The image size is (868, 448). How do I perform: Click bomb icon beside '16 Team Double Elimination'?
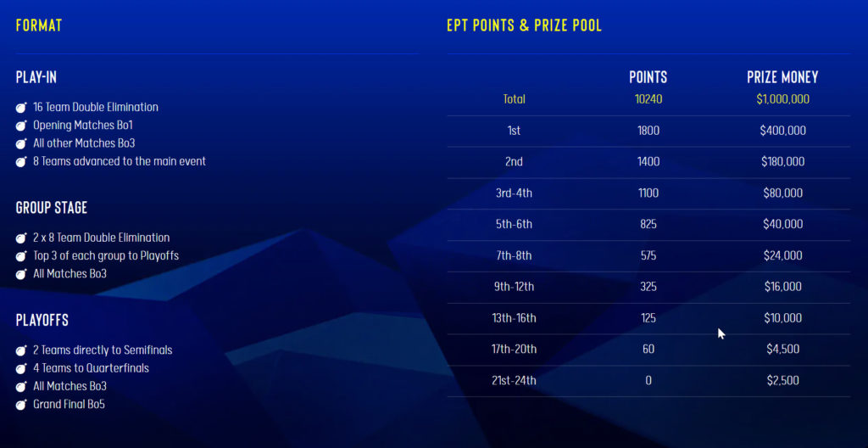pos(21,108)
